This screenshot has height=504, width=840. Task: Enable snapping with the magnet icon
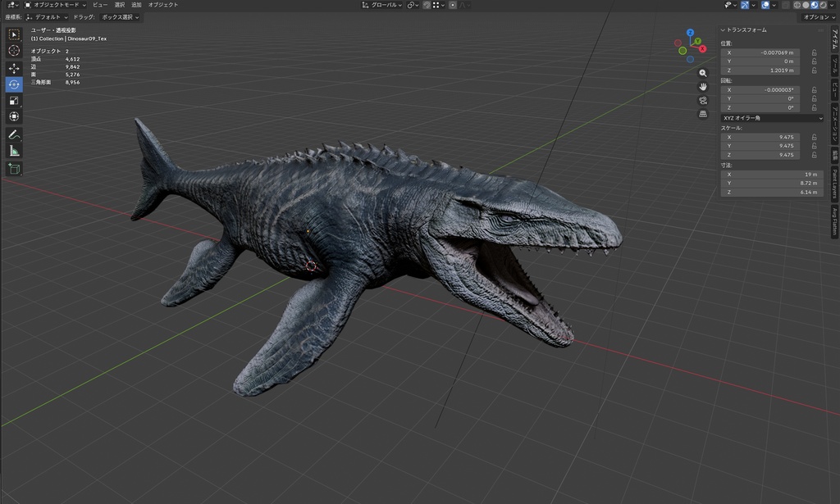[427, 4]
